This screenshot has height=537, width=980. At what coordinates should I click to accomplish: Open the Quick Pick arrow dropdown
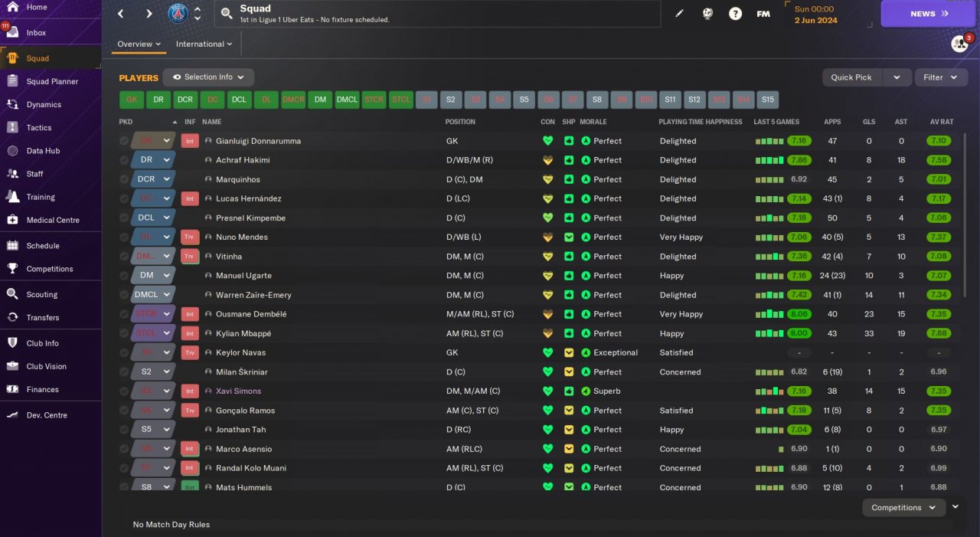(x=897, y=77)
